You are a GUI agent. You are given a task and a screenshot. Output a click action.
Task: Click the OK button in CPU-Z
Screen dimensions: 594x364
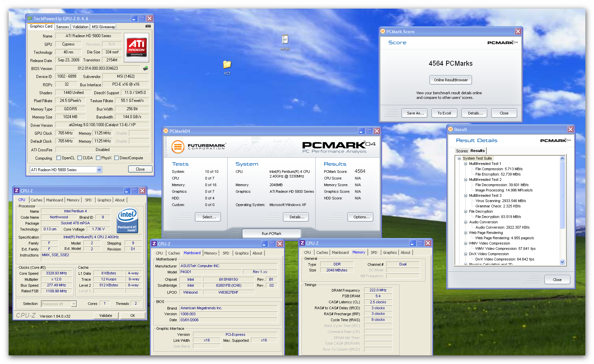[x=133, y=316]
